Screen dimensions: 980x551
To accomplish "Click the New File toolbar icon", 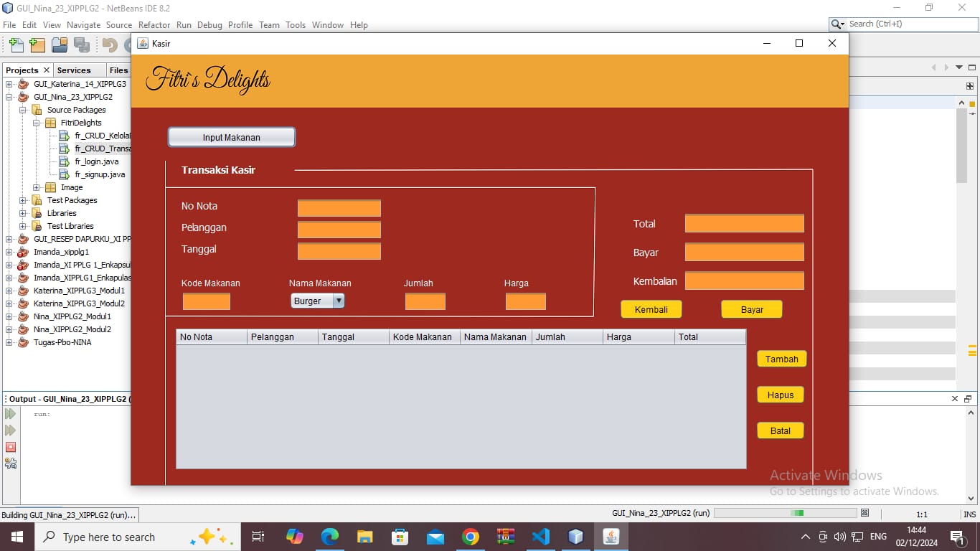I will pyautogui.click(x=16, y=45).
